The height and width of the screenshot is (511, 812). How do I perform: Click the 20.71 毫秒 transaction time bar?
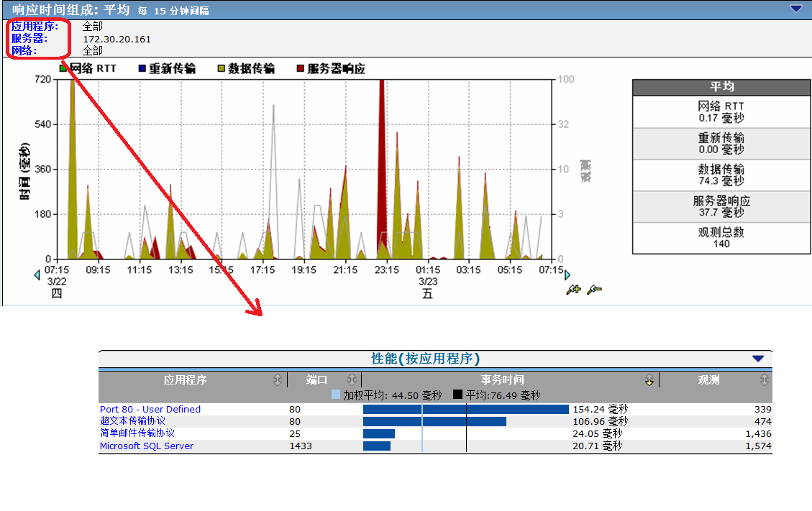tap(377, 446)
